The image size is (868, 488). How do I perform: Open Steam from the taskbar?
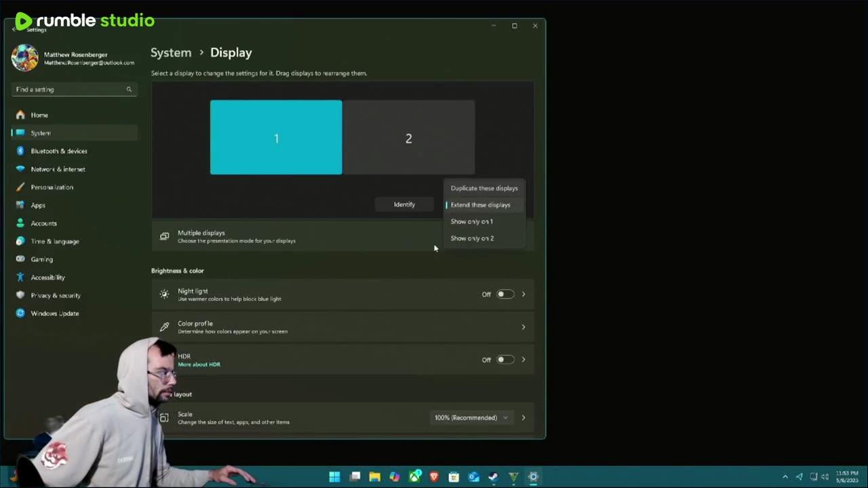[x=494, y=477]
